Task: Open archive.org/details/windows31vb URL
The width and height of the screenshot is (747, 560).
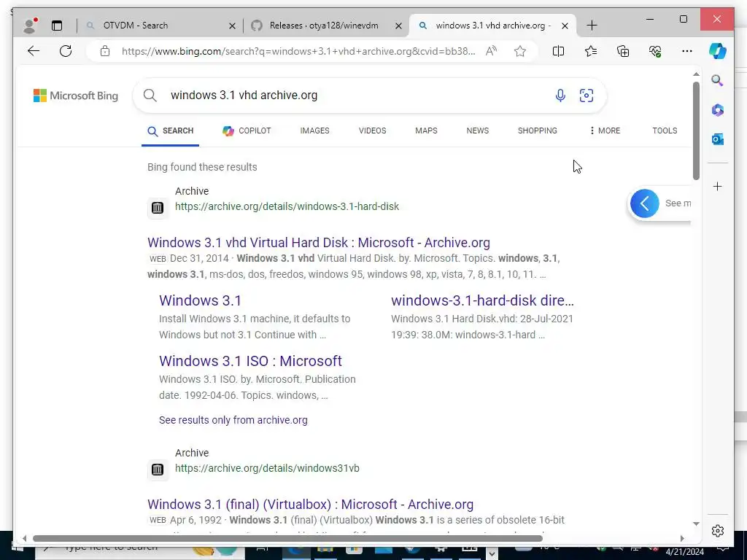Action: [267, 468]
